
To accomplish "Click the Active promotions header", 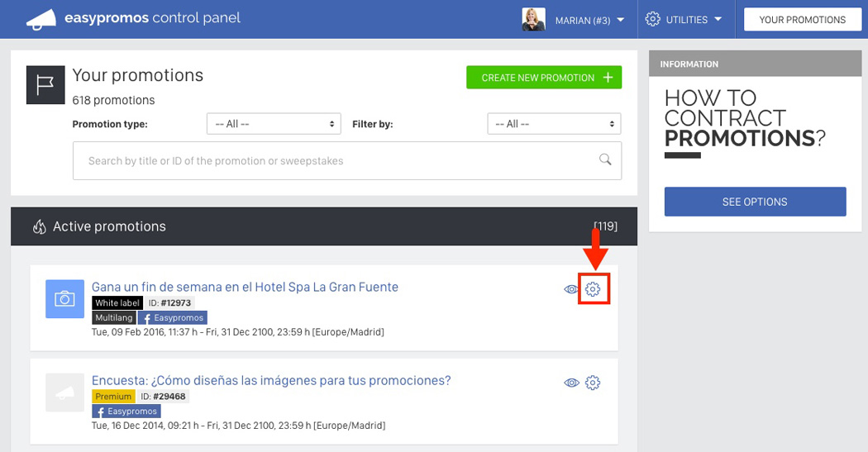I will tap(324, 226).
